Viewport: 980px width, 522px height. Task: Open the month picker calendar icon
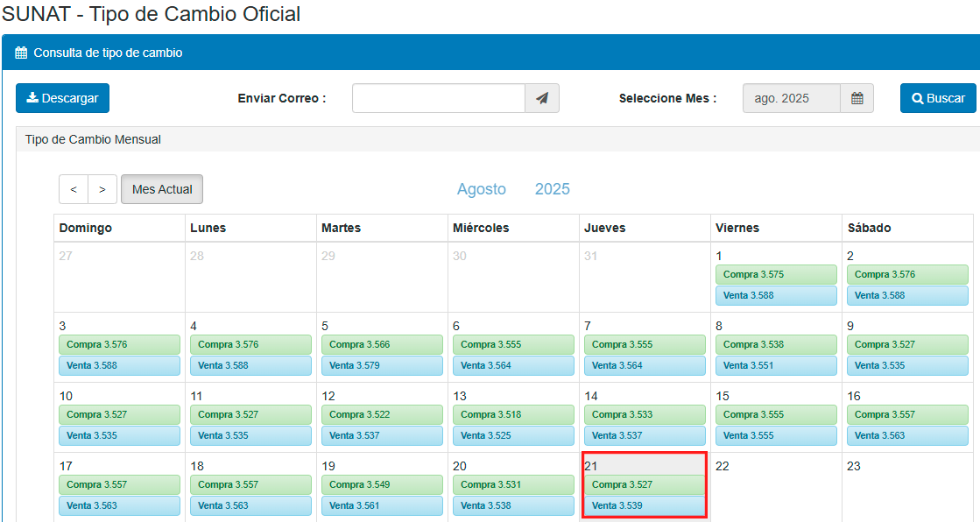(x=857, y=98)
